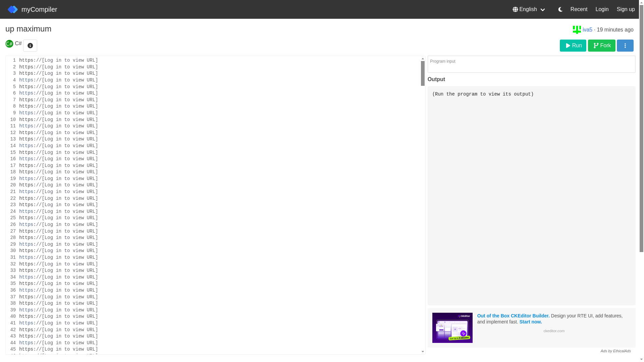This screenshot has width=644, height=362.
Task: Show program info via info button
Action: [x=30, y=46]
